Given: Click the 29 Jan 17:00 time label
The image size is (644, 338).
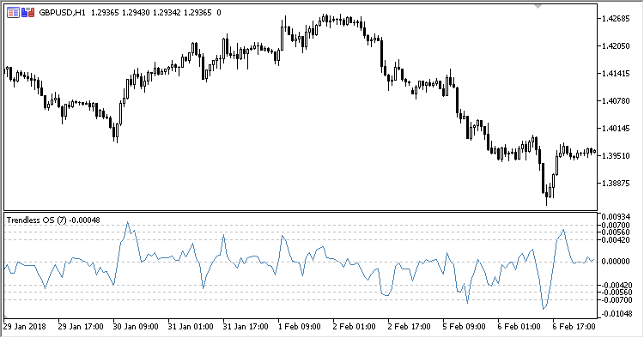Looking at the screenshot, I should tap(81, 327).
